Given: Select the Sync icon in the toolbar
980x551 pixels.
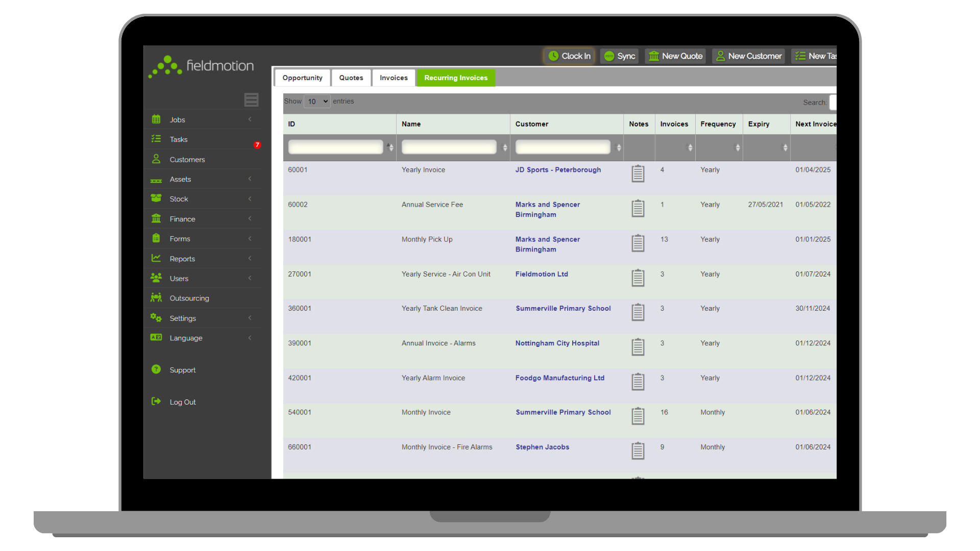Looking at the screenshot, I should [x=609, y=56].
